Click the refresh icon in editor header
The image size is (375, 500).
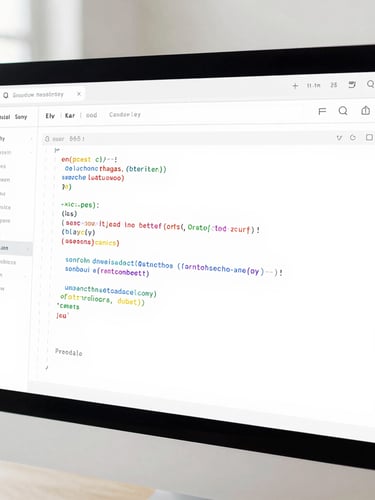pyautogui.click(x=353, y=137)
